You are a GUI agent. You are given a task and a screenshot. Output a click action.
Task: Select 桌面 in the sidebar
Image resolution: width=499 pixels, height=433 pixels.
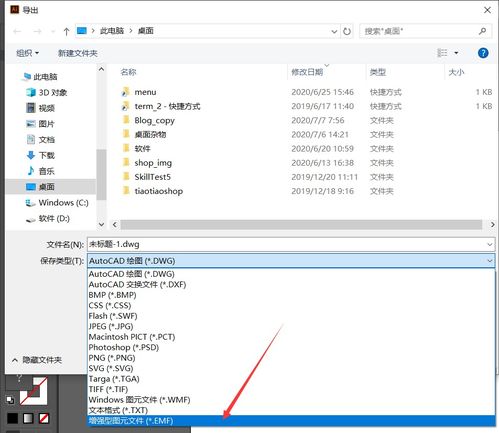point(51,187)
